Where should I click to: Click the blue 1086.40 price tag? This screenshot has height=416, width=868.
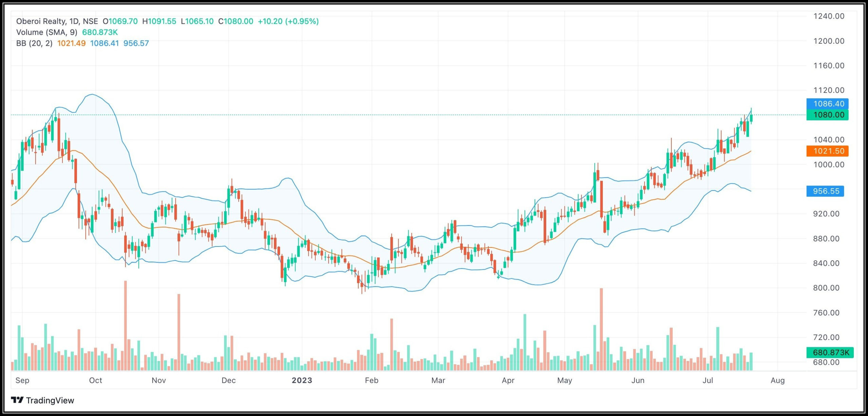point(827,104)
